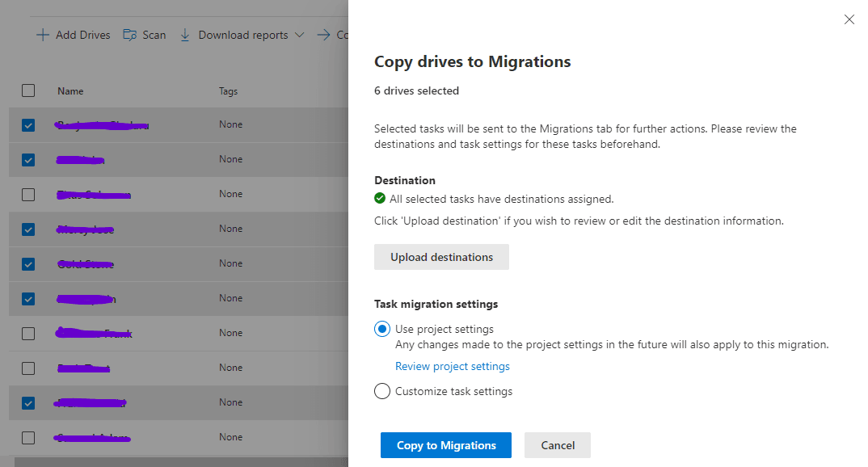Screen dimensions: 868x467
Task: Click the horizontal scrollbar below the table
Action: click(178, 462)
